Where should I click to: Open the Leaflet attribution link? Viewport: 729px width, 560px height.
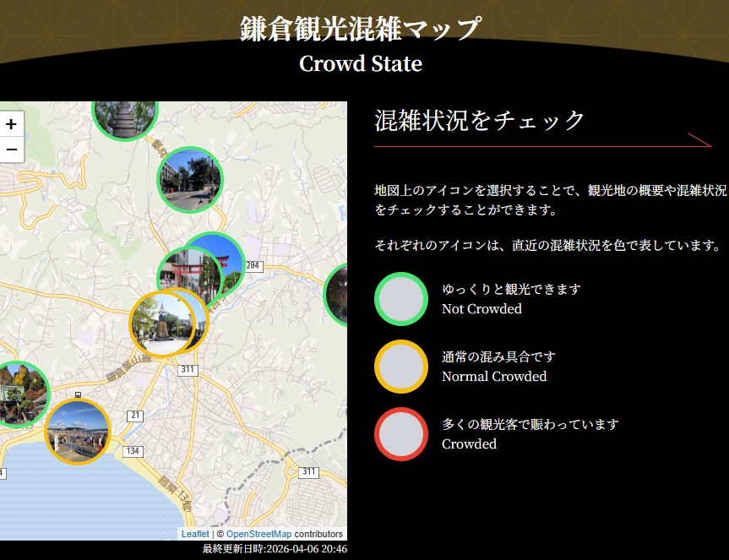pos(195,534)
